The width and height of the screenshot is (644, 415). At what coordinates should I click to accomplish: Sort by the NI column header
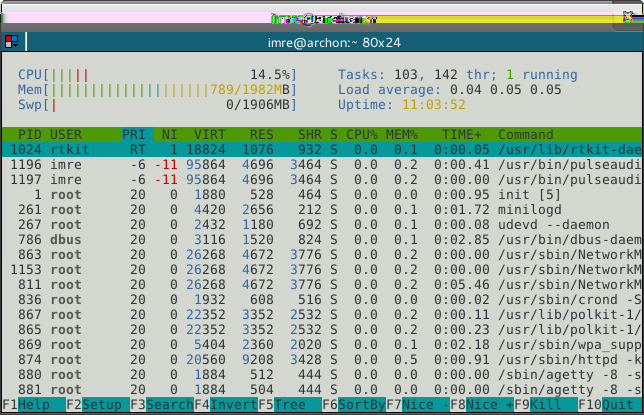pyautogui.click(x=169, y=135)
